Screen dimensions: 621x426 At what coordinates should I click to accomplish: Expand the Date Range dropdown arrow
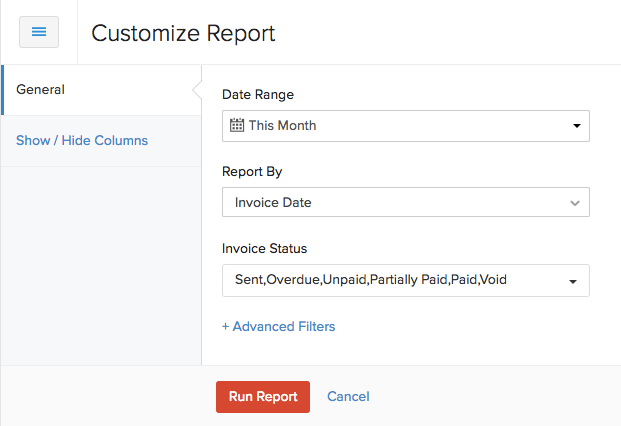[x=576, y=126]
